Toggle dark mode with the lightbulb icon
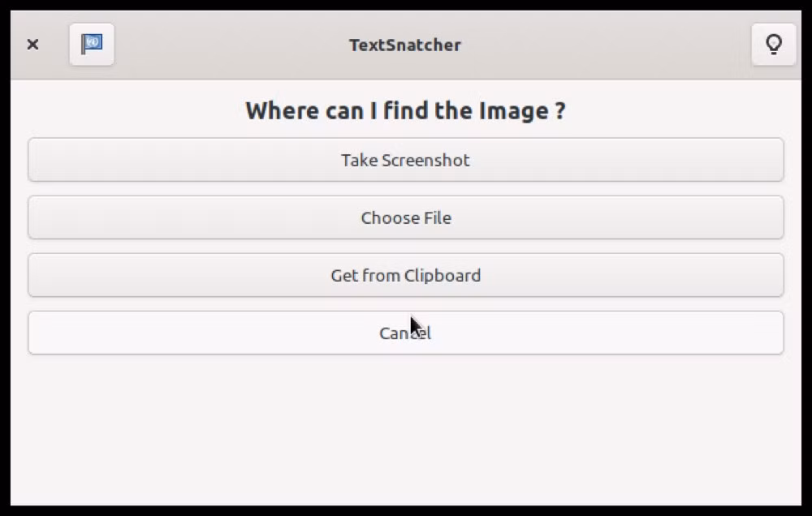Viewport: 812px width, 516px height. (774, 45)
